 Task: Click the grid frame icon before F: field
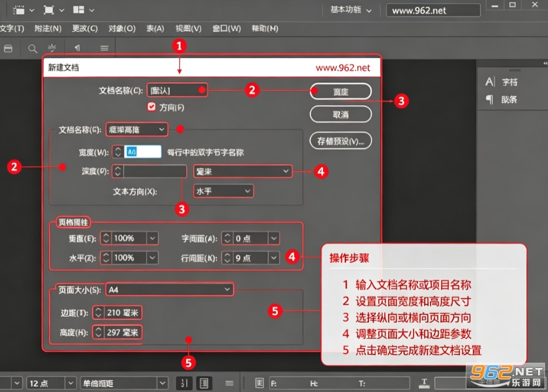pos(260,383)
